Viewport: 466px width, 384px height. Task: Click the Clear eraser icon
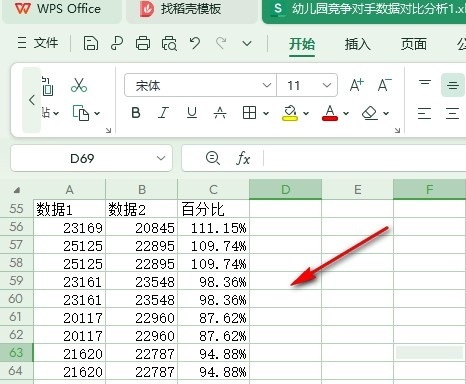point(370,113)
